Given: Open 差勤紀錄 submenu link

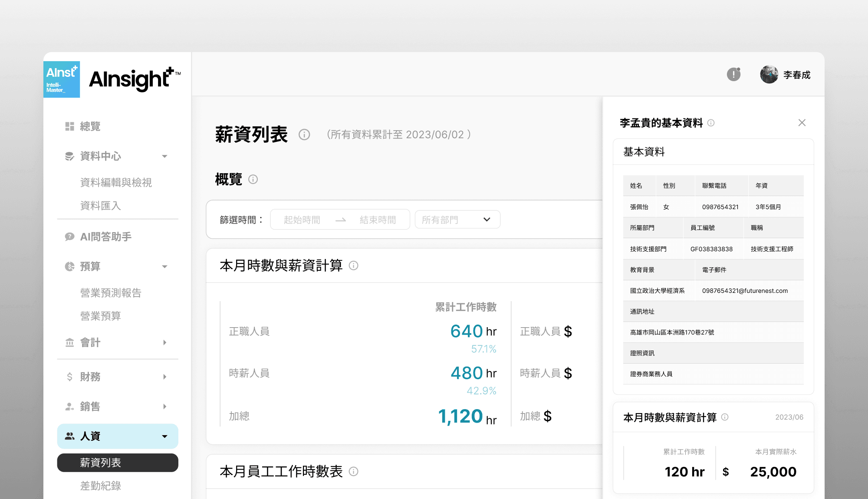Looking at the screenshot, I should (100, 486).
